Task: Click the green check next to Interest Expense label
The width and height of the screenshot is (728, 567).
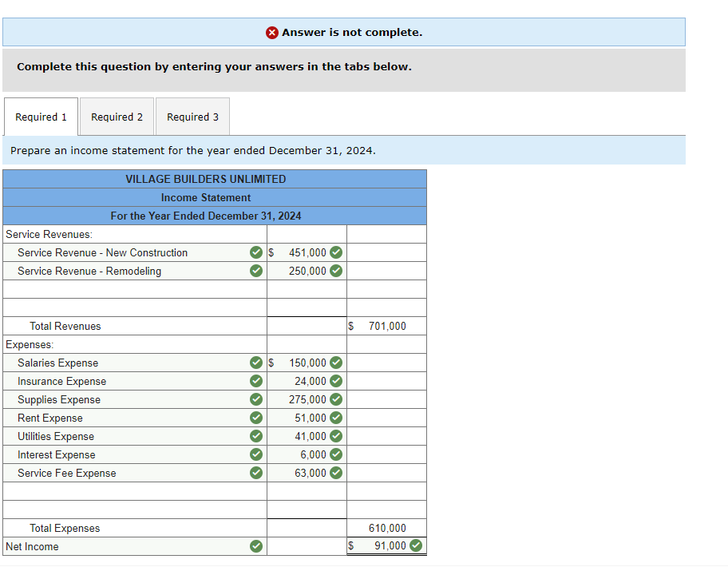Action: (x=255, y=454)
